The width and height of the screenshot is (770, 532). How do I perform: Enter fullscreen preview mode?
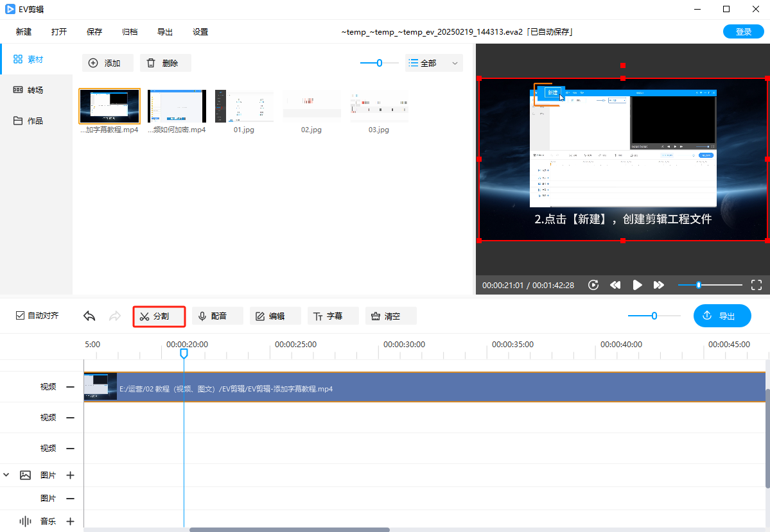tap(756, 285)
